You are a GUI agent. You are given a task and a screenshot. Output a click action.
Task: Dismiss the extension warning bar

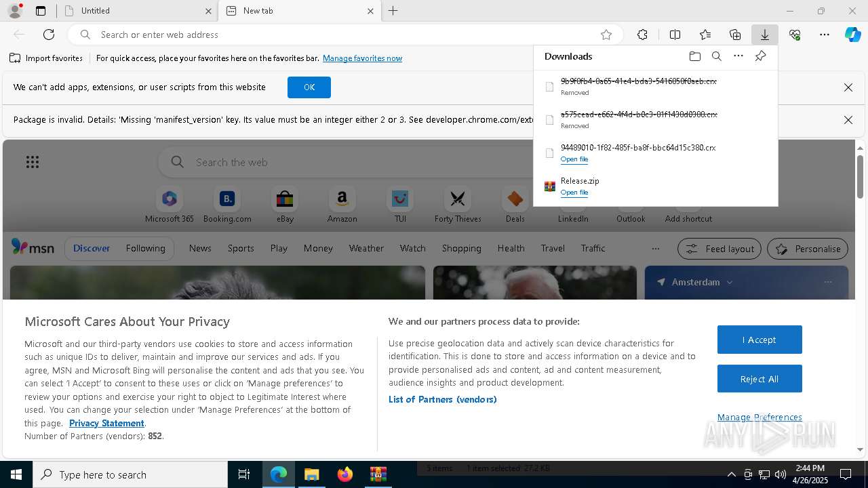[848, 87]
